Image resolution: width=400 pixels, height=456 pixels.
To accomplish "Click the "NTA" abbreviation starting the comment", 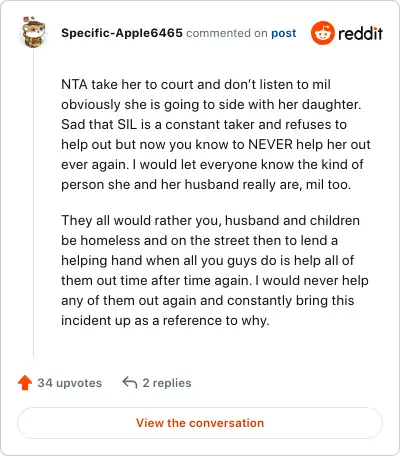I will [74, 84].
